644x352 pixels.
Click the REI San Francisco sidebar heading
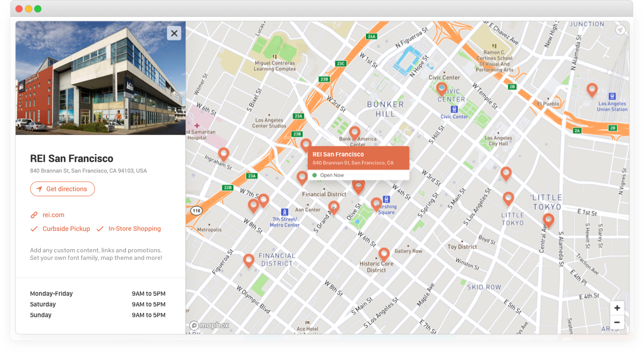[72, 159]
